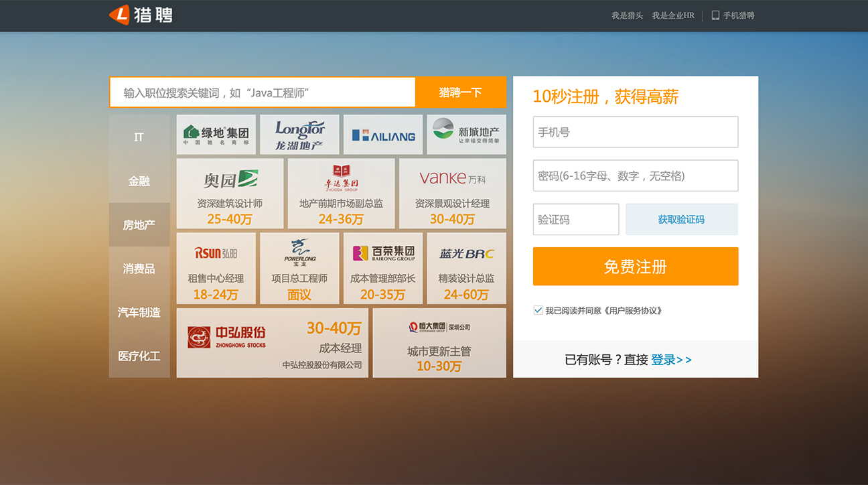868x485 pixels.
Task: Click the 24-36万 salary text
Action: pyautogui.click(x=341, y=219)
